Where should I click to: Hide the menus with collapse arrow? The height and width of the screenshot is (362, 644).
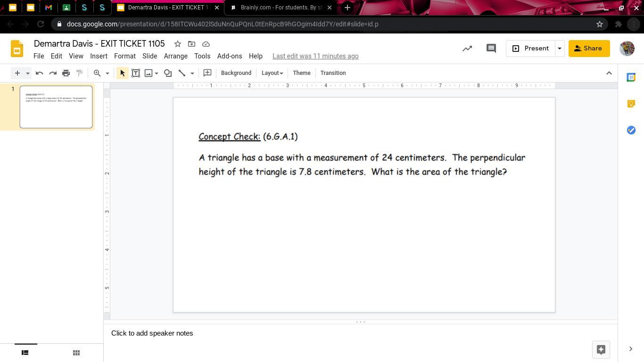pos(609,73)
